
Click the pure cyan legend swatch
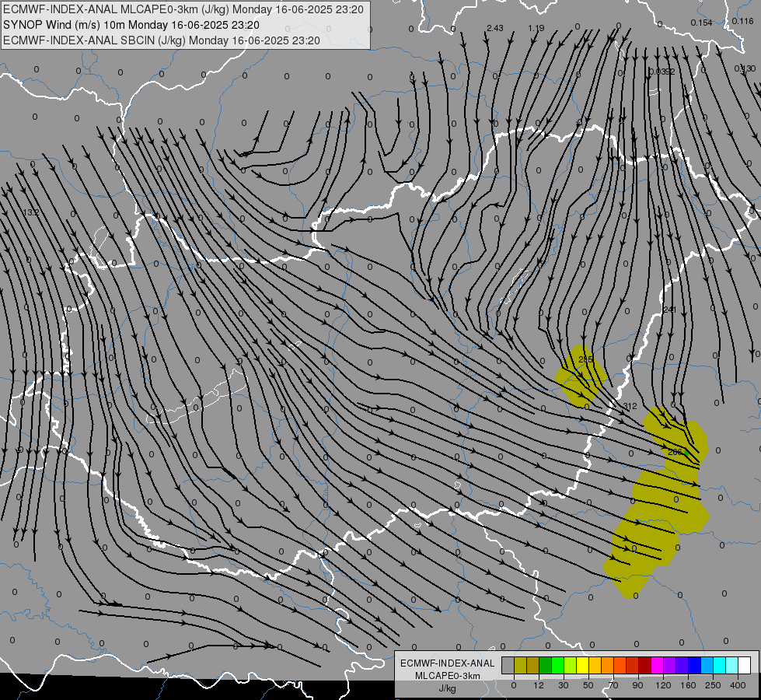[x=720, y=665]
